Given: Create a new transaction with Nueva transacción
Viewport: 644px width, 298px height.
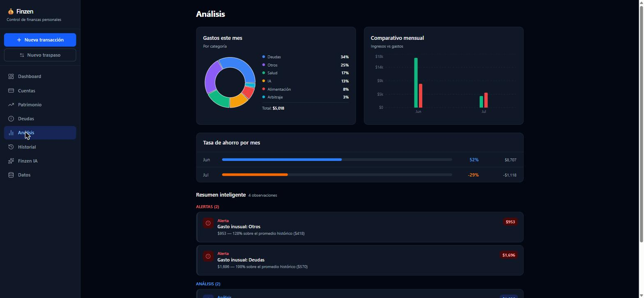Looking at the screenshot, I should pos(40,40).
